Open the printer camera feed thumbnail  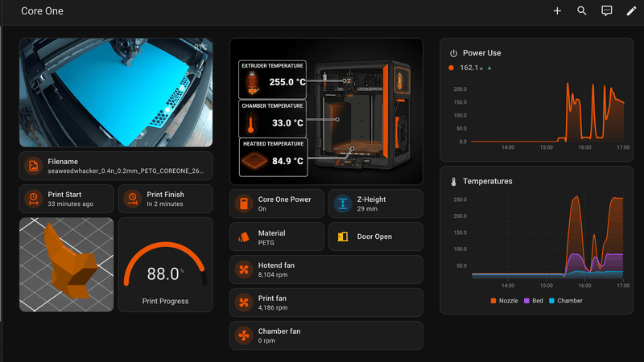pyautogui.click(x=116, y=93)
